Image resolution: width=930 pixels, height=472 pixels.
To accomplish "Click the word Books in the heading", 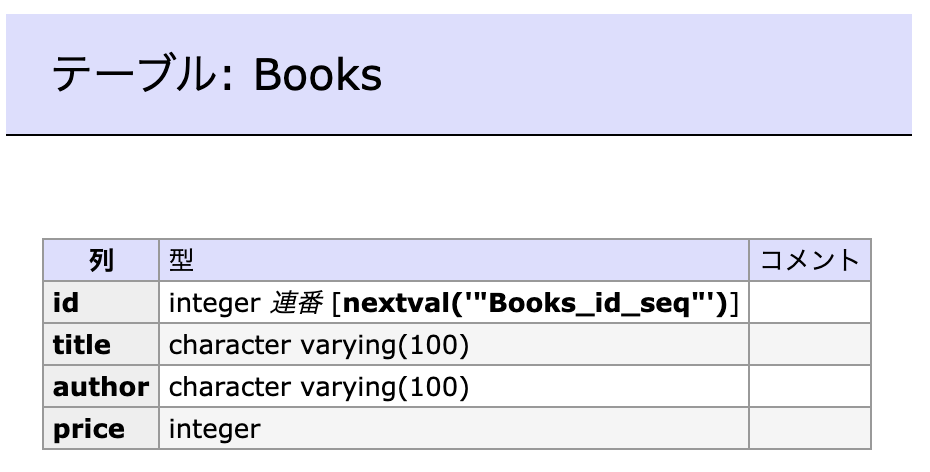I will (x=318, y=75).
